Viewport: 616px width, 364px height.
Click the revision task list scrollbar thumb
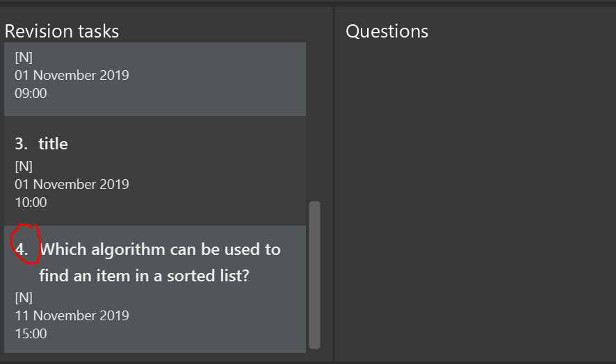(314, 275)
